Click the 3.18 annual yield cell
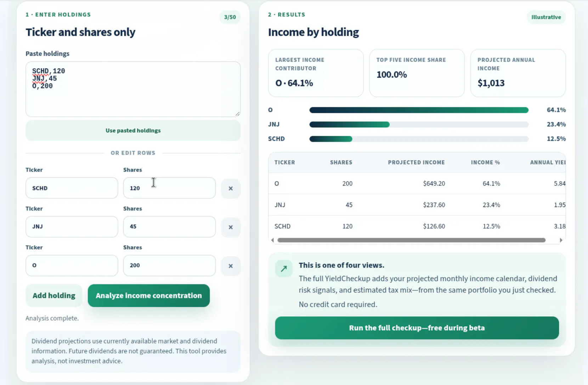The image size is (588, 385). pyautogui.click(x=560, y=226)
